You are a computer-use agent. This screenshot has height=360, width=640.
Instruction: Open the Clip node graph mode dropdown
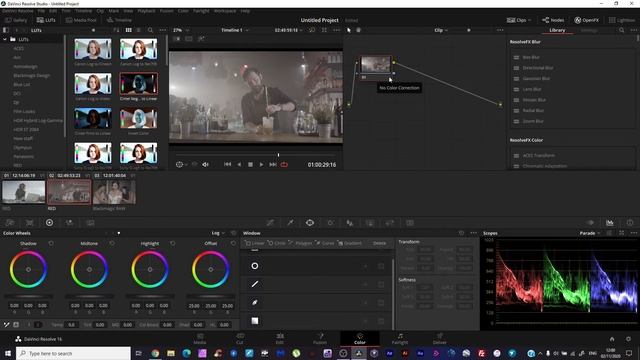441,30
